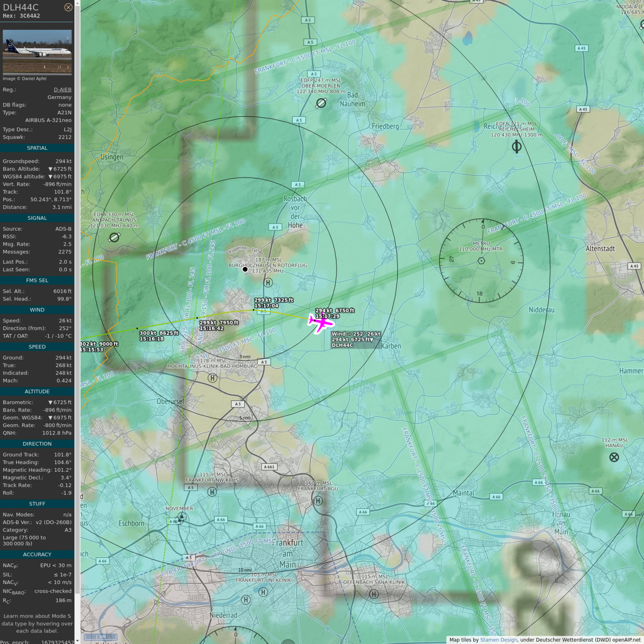The width and height of the screenshot is (644, 644).
Task: Open the D-AIEB registration link
Action: click(x=62, y=89)
